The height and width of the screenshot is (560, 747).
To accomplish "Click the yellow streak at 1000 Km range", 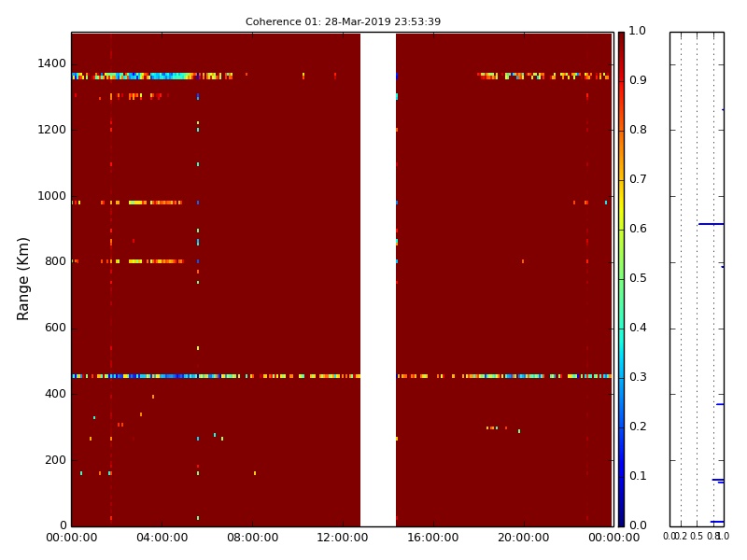I will point(155,203).
